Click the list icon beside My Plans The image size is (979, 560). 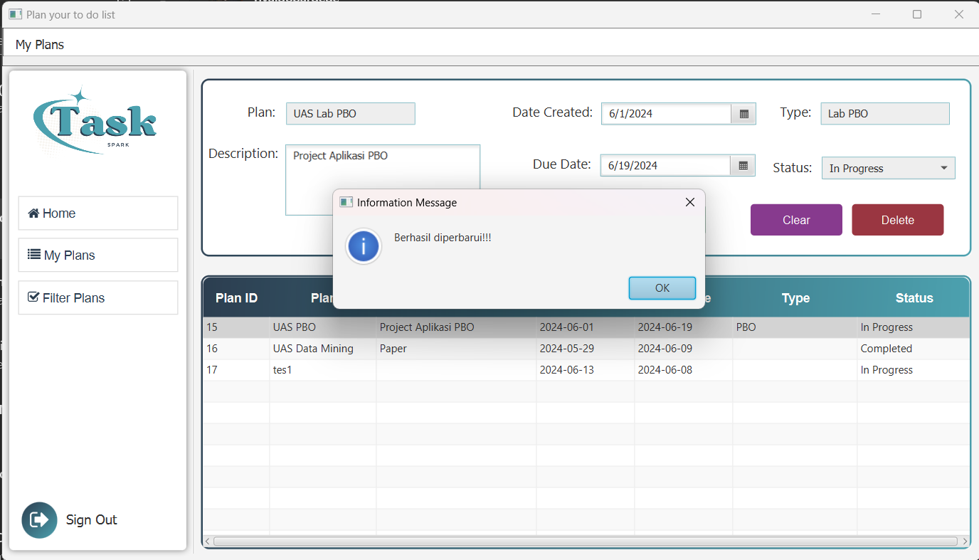click(x=33, y=254)
